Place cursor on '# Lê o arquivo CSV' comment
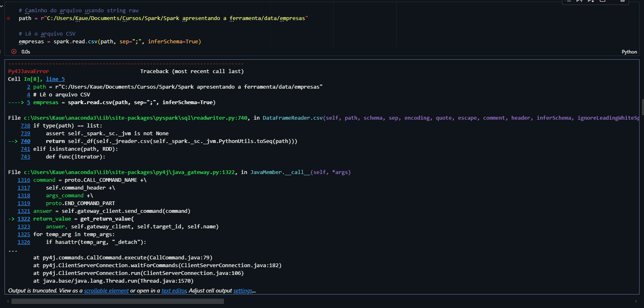644x308 pixels. (47, 34)
